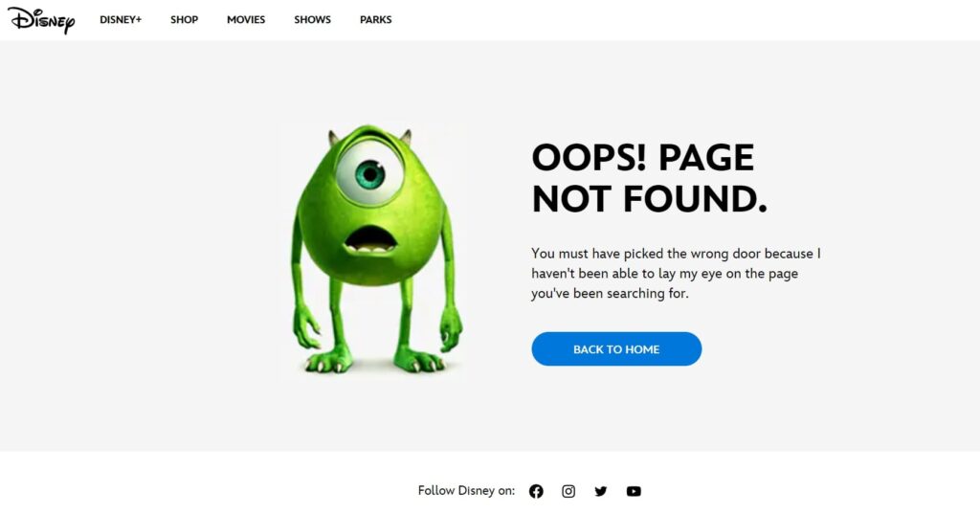Open the Twitter bird icon

pyautogui.click(x=601, y=491)
